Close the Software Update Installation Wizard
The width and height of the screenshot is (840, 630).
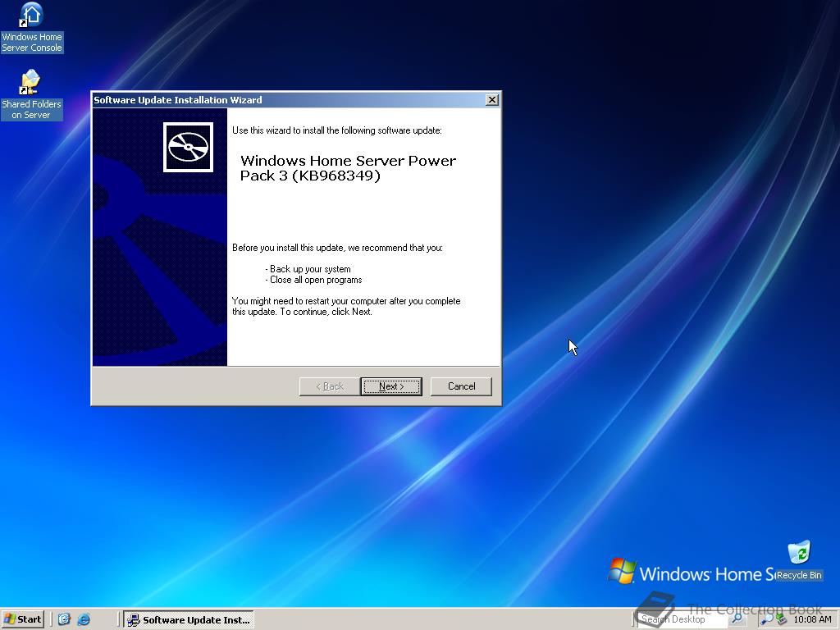pyautogui.click(x=492, y=99)
